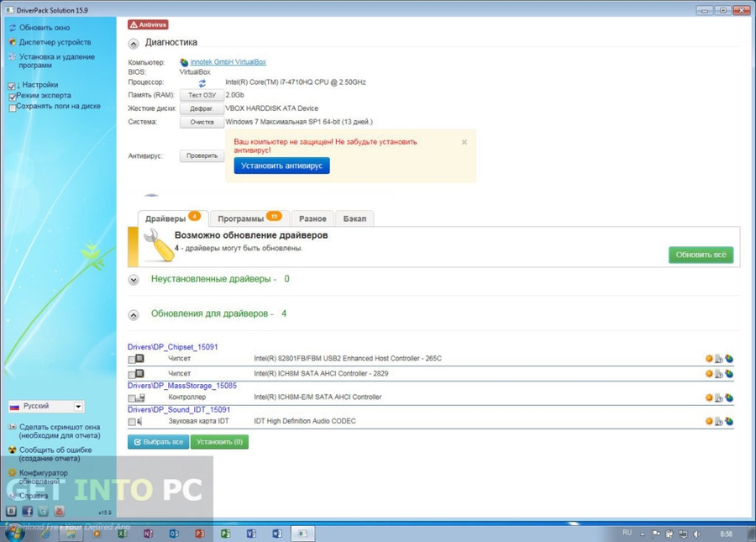756x542 pixels.
Task: Click the Twitter icon at sidebar bottom
Action: (42, 511)
